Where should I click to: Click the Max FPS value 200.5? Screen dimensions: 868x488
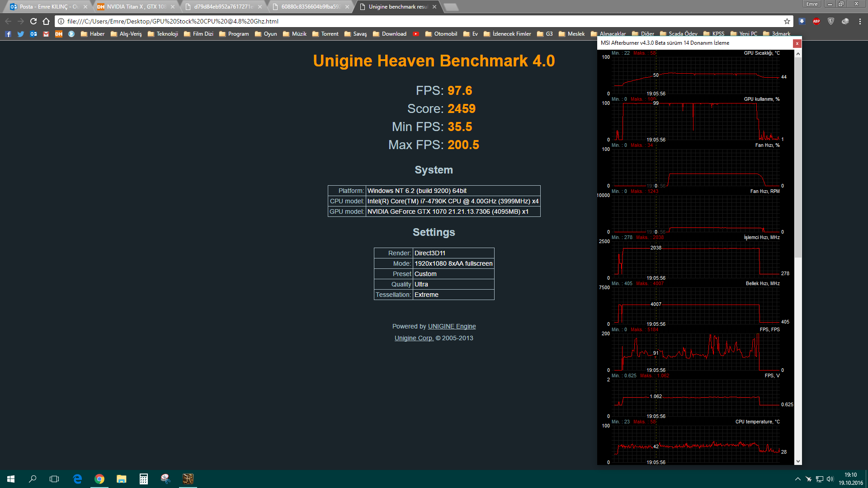pyautogui.click(x=463, y=145)
